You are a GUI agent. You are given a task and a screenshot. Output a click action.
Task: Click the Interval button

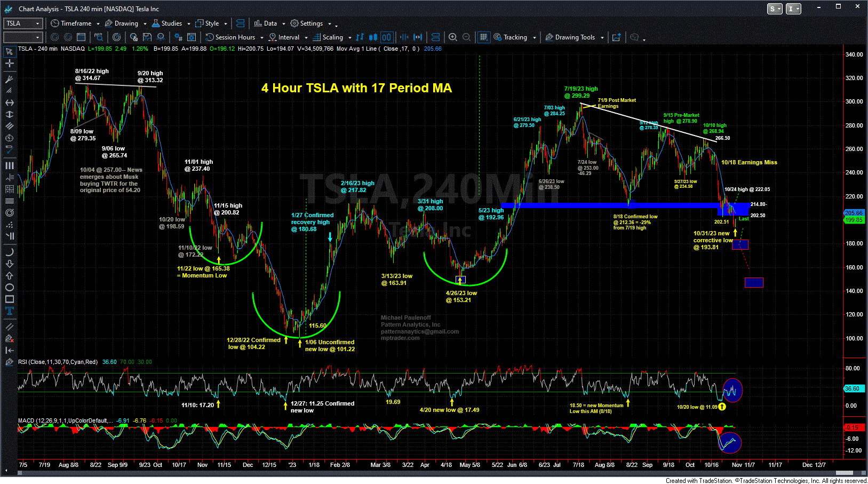pos(284,37)
